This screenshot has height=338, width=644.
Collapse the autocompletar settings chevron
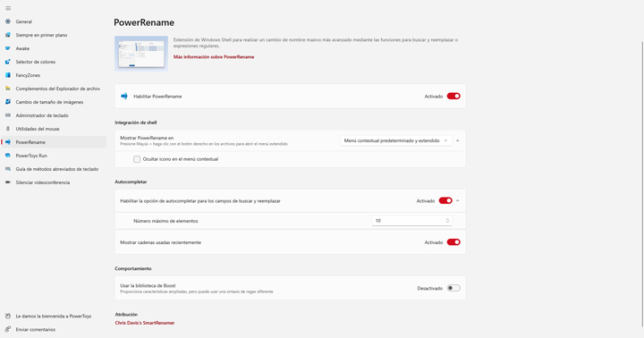(x=458, y=201)
